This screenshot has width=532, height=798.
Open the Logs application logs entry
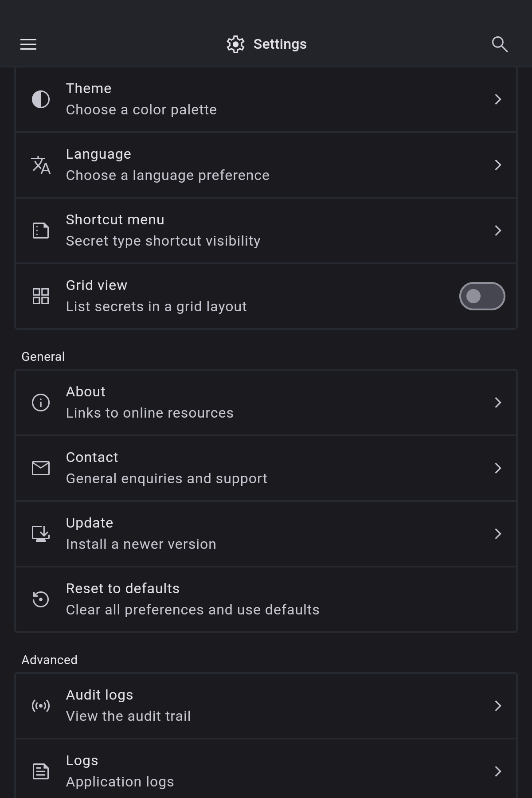pos(266,771)
